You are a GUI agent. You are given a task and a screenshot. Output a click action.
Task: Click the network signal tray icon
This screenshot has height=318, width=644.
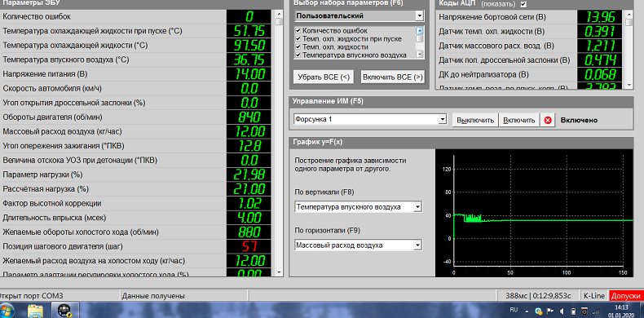point(596,311)
